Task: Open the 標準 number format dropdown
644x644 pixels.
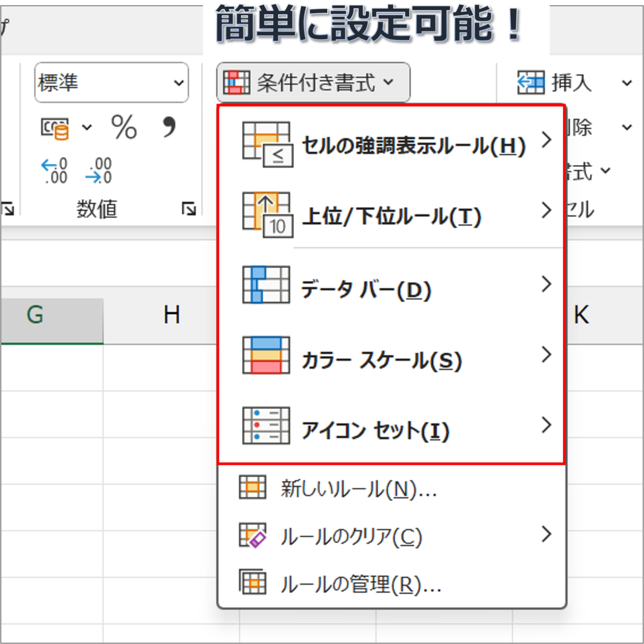Action: click(111, 83)
